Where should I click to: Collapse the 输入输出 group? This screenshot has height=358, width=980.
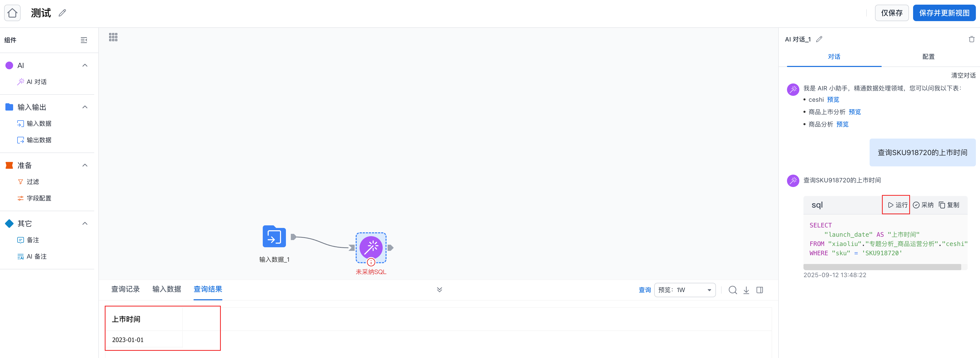pyautogui.click(x=85, y=107)
